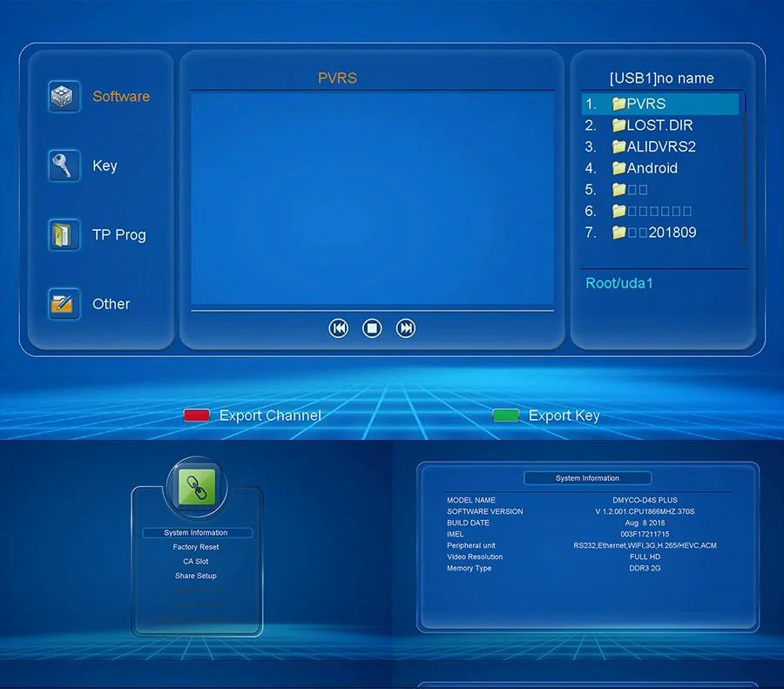Select System Information in the menu

(x=197, y=533)
